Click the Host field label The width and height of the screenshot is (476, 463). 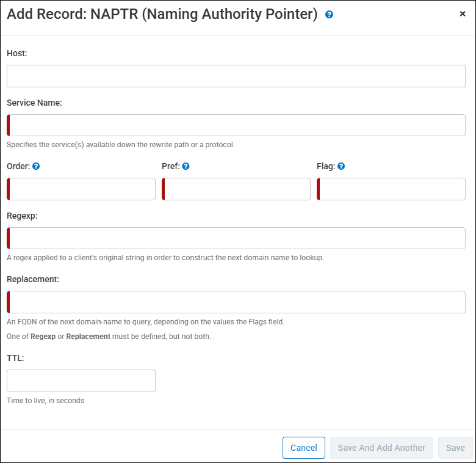(17, 53)
